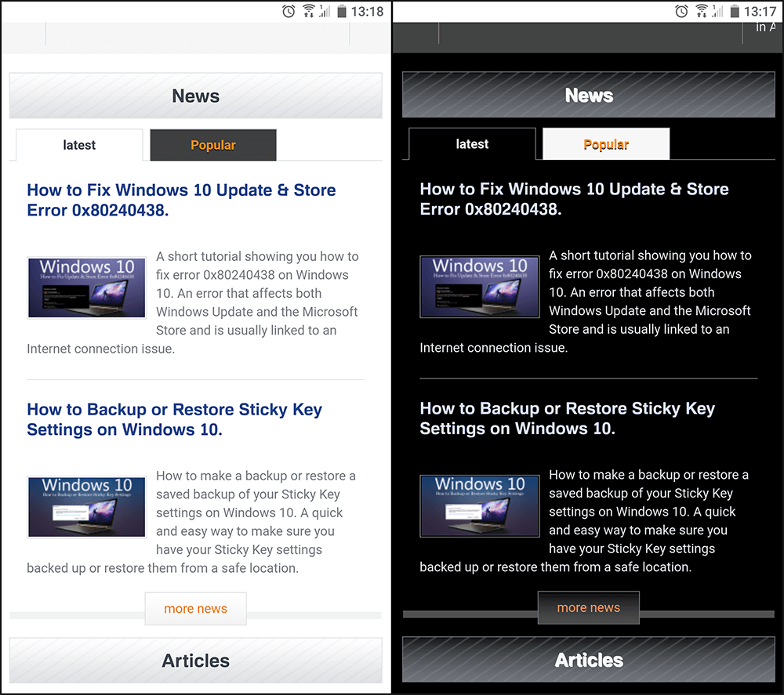Open Sticky Key backup article link, dark theme
Viewport: 784px width, 695px height.
coord(568,418)
